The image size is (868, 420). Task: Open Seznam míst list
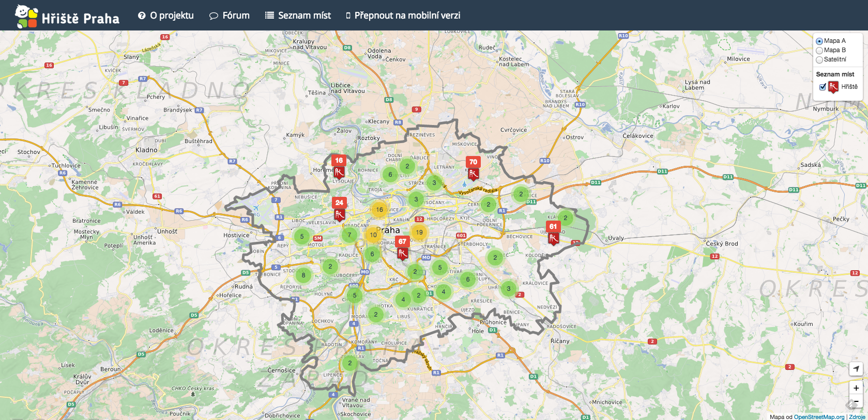(x=298, y=15)
